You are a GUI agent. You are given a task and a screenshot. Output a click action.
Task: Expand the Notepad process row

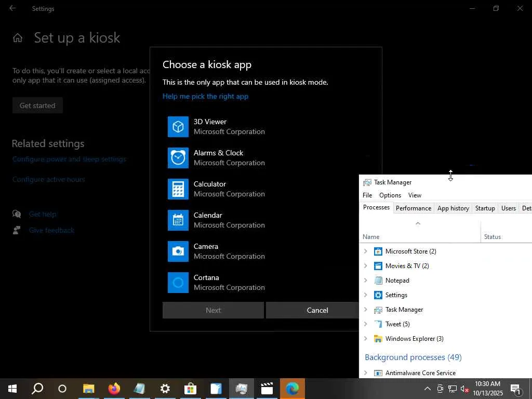tap(365, 281)
